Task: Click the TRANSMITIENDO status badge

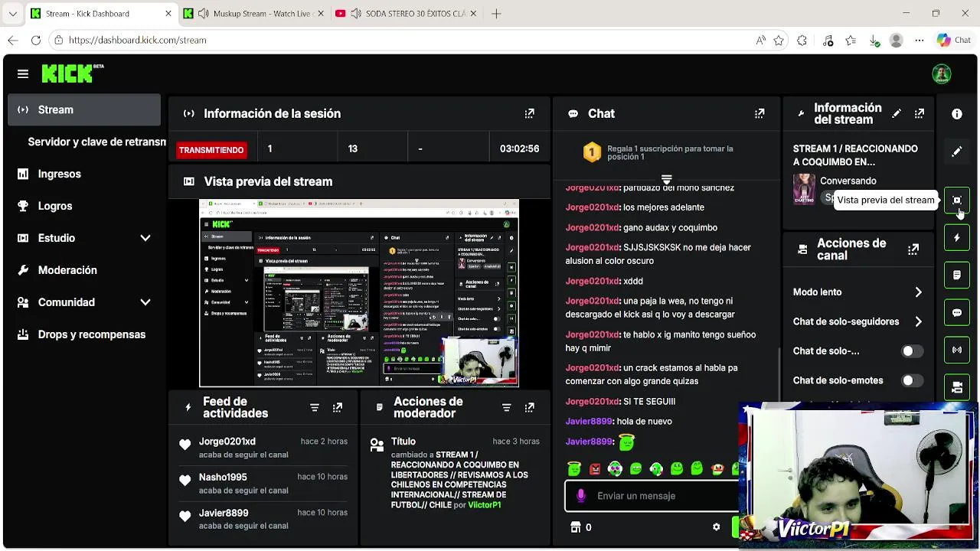Action: tap(211, 150)
